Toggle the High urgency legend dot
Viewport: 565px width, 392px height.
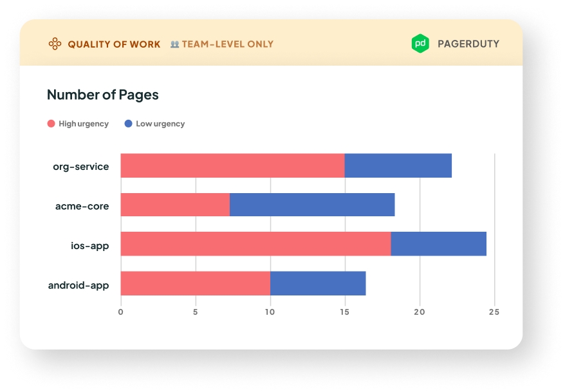click(x=51, y=124)
